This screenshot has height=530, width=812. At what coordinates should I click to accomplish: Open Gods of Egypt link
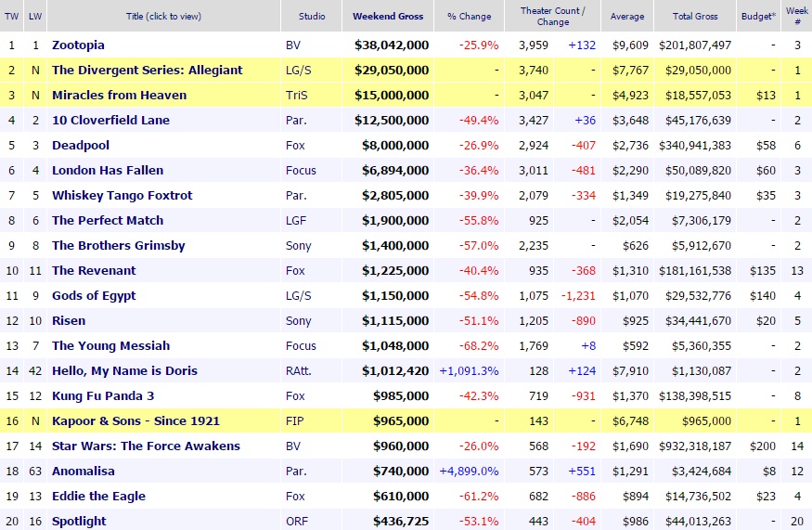pos(94,296)
